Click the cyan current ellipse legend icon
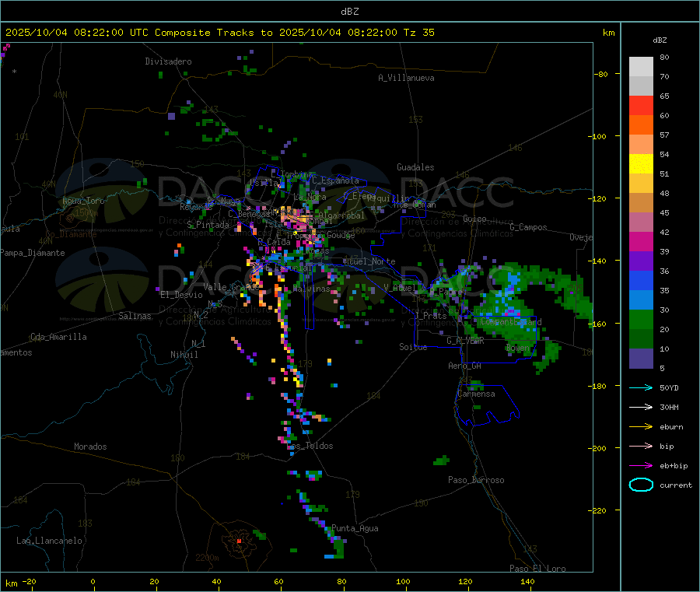Viewport: 700px width, 592px height. pos(641,485)
